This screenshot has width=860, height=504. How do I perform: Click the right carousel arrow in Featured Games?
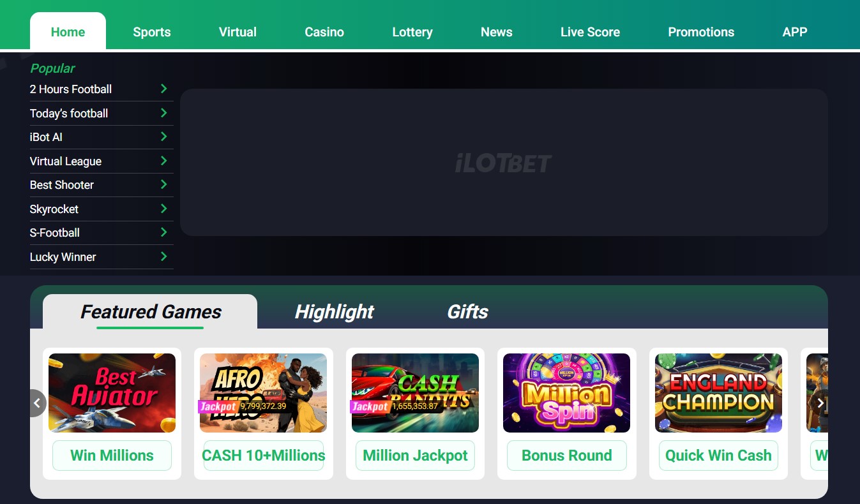pos(820,403)
